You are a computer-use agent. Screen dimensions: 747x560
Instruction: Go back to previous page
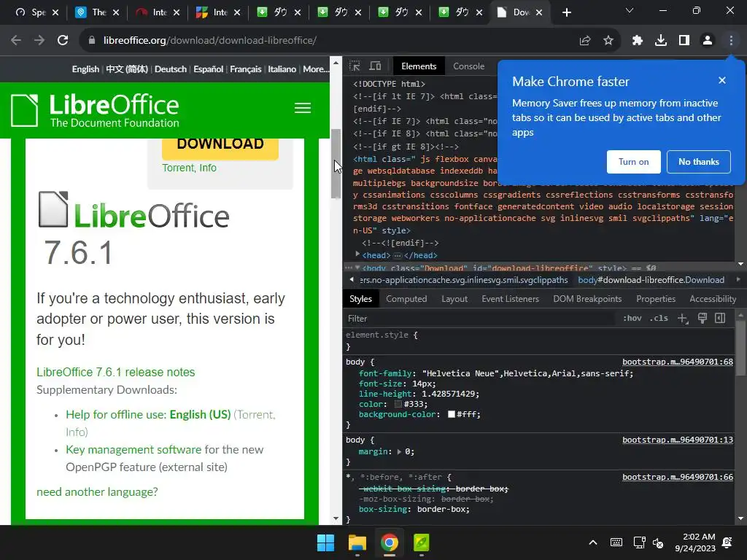(16, 41)
